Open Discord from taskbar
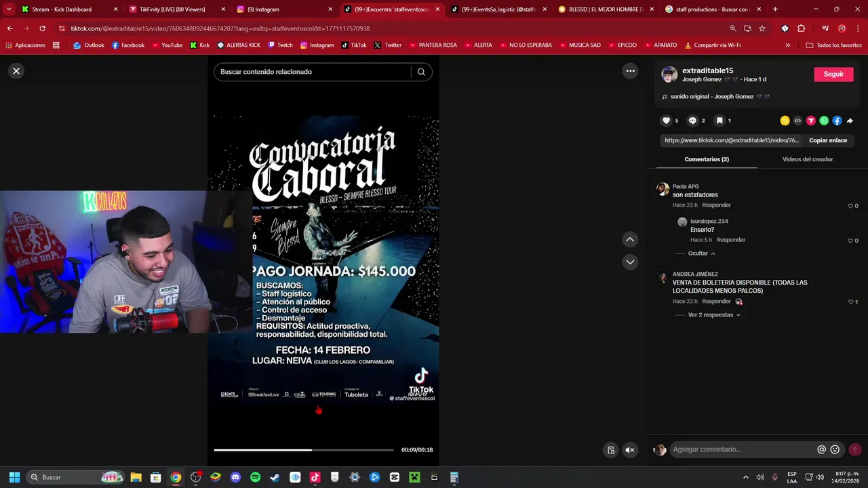This screenshot has width=868, height=488. tap(235, 477)
